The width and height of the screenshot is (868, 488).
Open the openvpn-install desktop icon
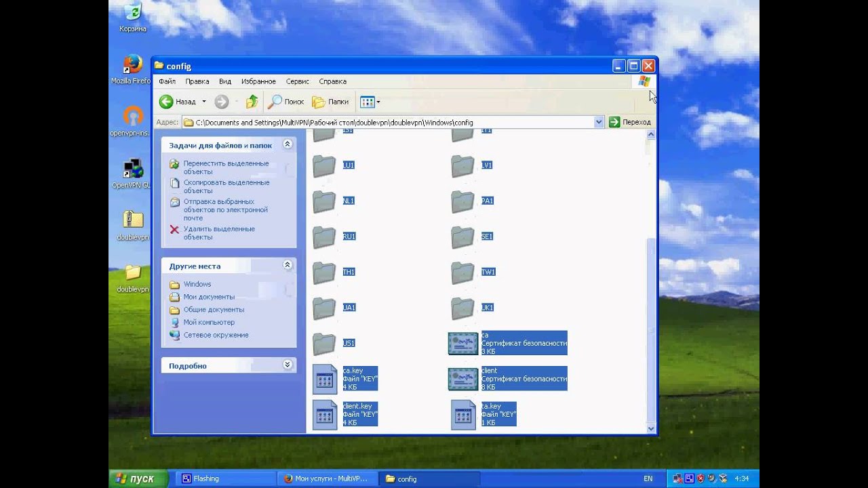pyautogui.click(x=132, y=122)
